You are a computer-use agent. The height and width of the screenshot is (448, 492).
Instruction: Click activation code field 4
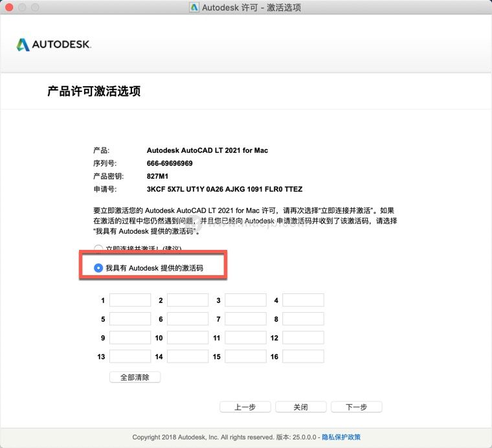[x=303, y=300]
